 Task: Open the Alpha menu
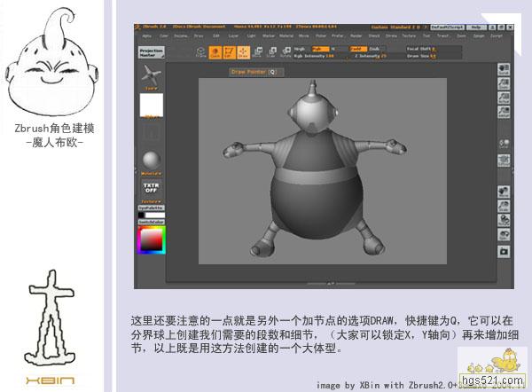coord(147,35)
